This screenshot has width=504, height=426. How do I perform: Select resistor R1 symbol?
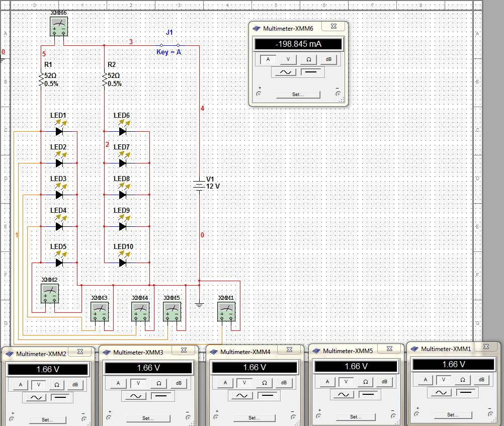(41, 79)
